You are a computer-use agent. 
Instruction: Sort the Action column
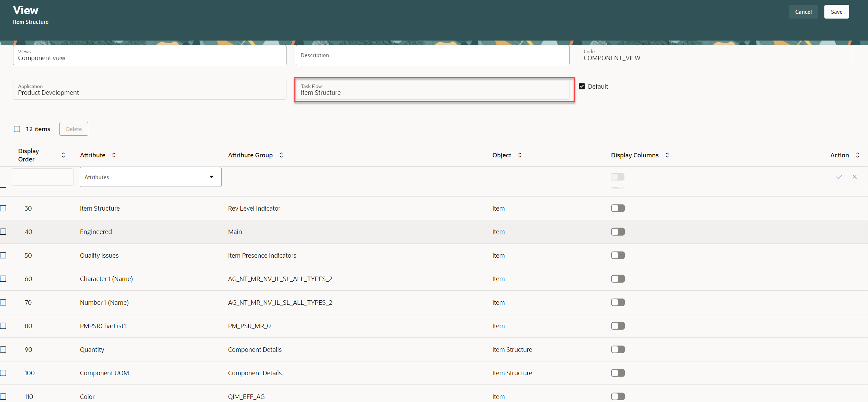pyautogui.click(x=857, y=155)
